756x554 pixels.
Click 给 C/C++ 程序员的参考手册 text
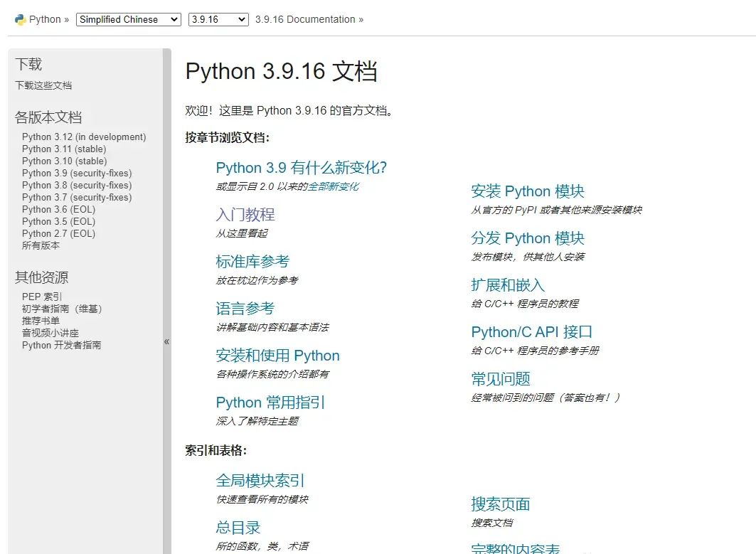coord(535,351)
